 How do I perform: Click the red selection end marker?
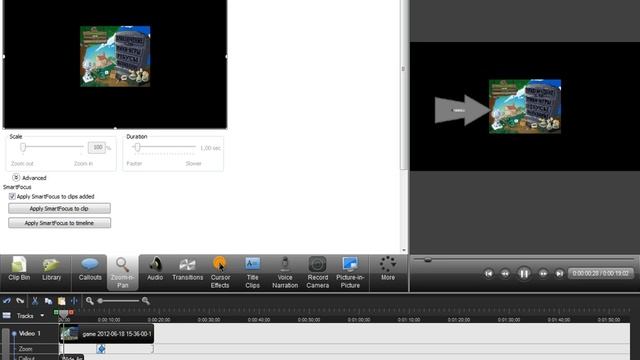[71, 312]
